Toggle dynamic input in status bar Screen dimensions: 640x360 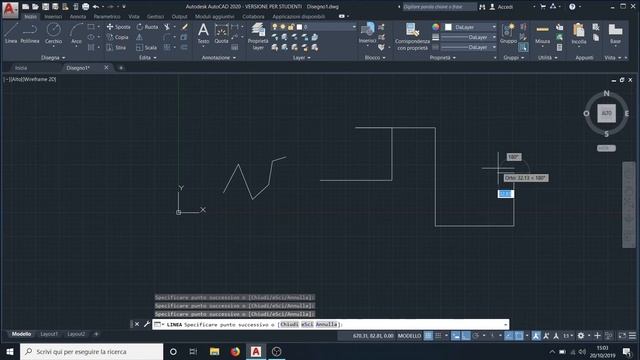point(456,336)
